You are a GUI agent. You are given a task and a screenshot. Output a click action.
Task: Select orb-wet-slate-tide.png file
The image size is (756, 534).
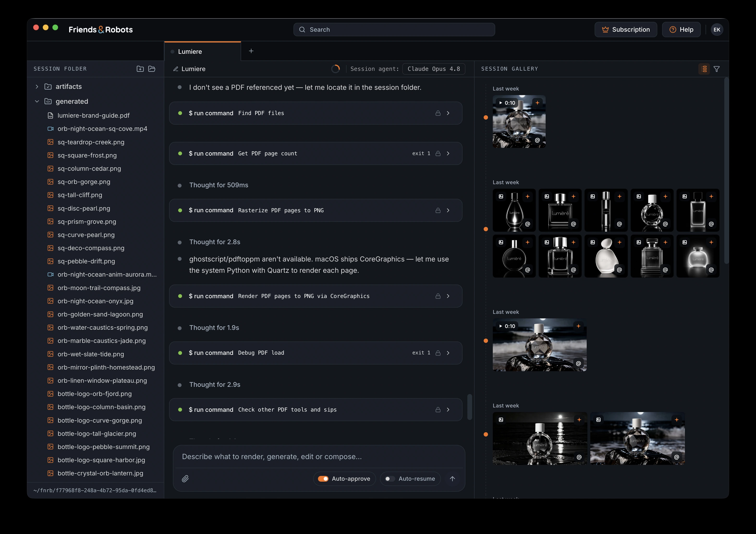91,354
